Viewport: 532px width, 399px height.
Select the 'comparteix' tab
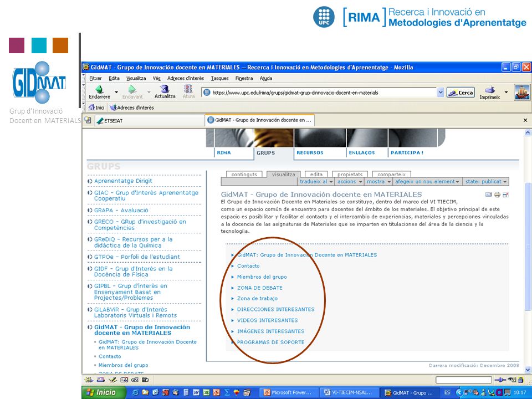392,175
